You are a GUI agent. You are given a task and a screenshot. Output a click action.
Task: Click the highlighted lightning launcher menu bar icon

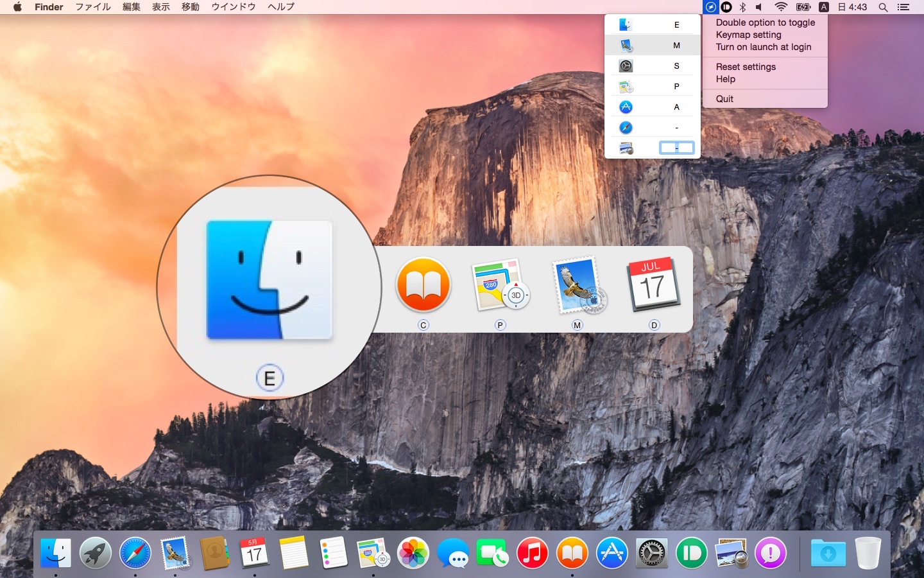710,7
